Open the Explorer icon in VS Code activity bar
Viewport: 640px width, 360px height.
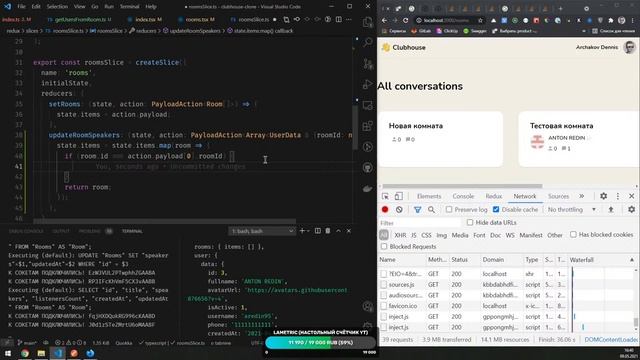tap(368, 22)
